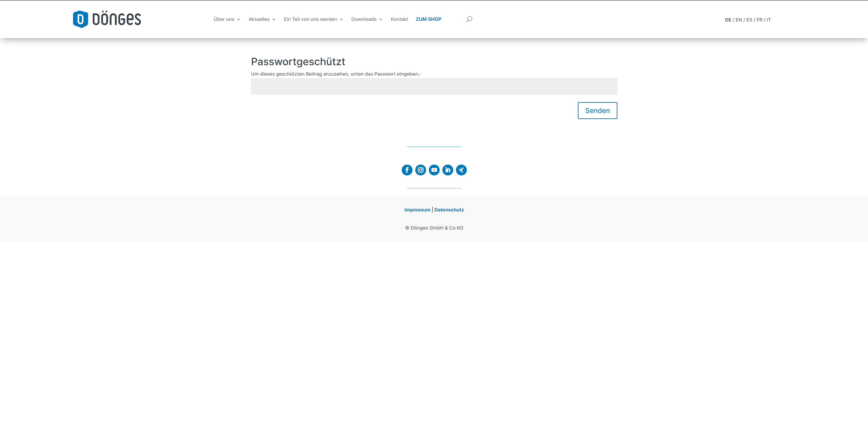Open the Xing social icon

point(461,170)
